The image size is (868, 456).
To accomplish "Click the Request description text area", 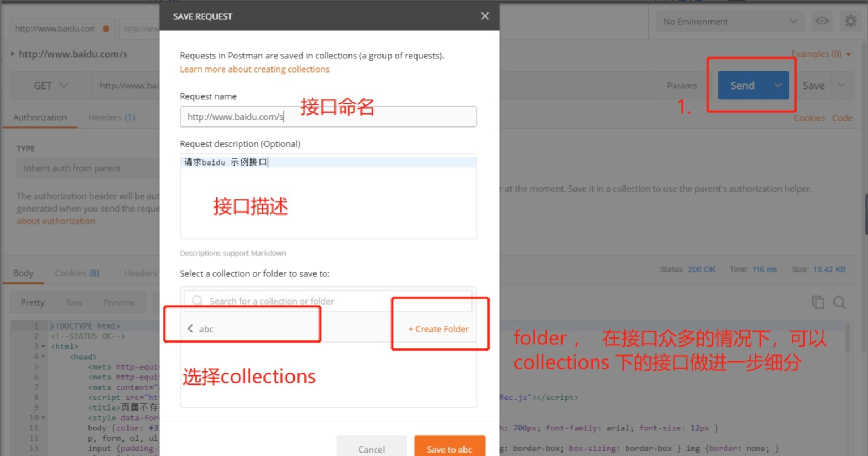I will pos(328,196).
